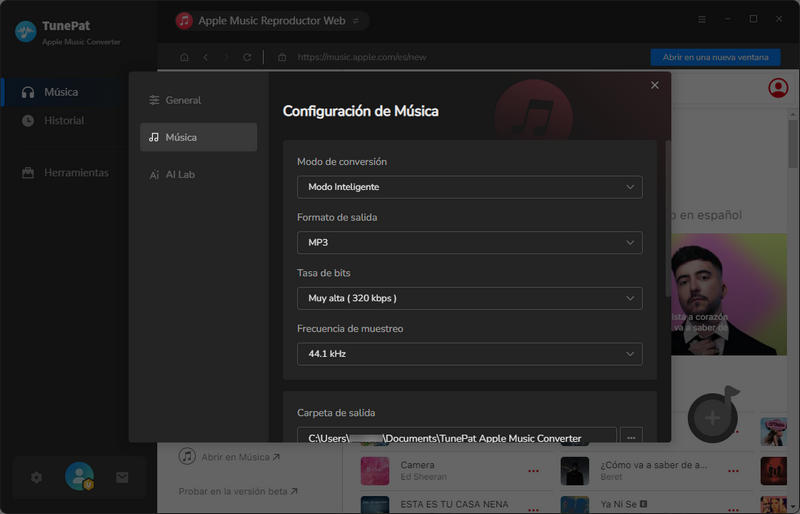
Task: Click the red account icon
Action: tap(778, 88)
